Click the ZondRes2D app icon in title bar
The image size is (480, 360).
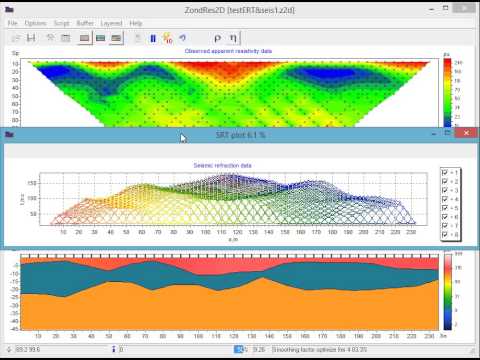point(9,9)
